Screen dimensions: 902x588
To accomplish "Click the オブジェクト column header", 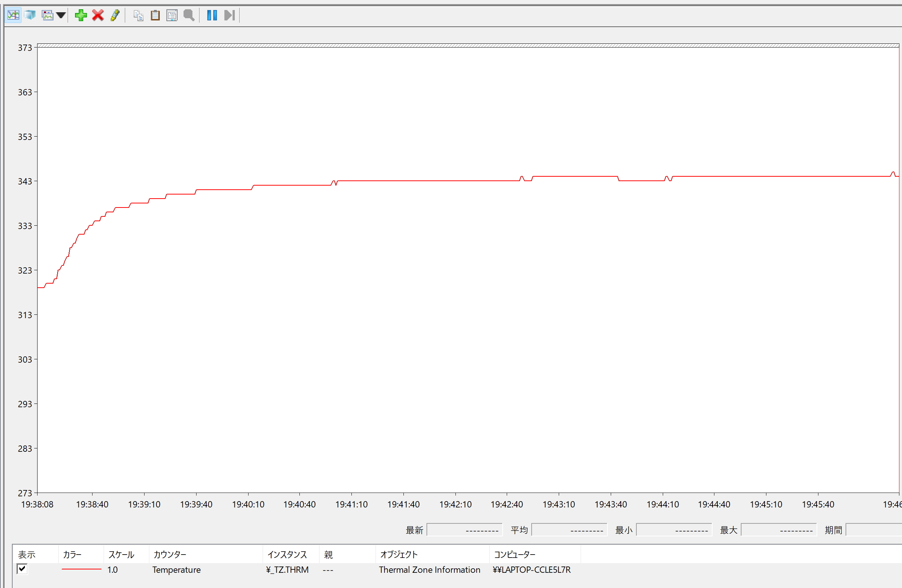I will (432, 554).
